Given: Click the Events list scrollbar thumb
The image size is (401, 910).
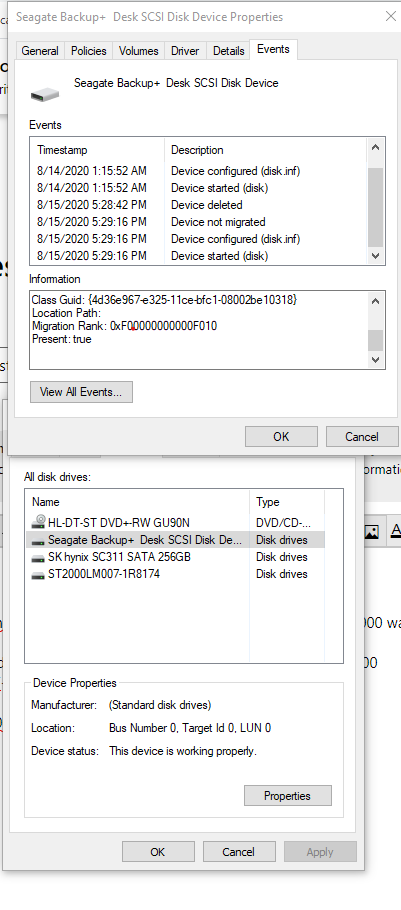Looking at the screenshot, I should tap(375, 207).
